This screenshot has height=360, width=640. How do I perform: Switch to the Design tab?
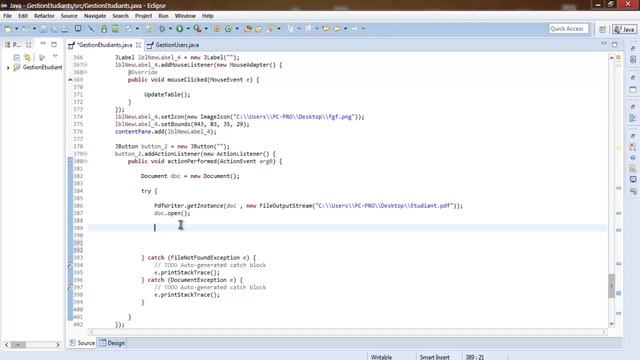pyautogui.click(x=112, y=343)
